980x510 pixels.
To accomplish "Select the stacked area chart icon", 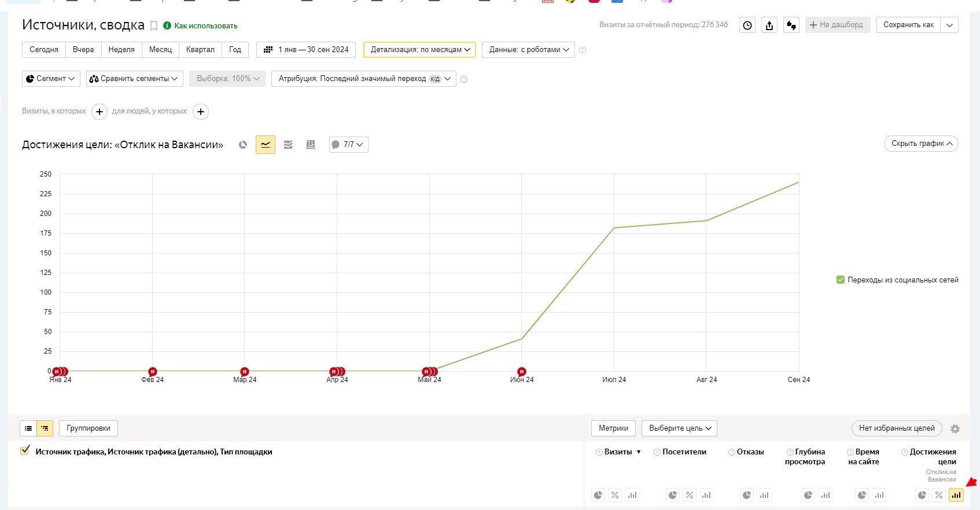I will pyautogui.click(x=288, y=145).
